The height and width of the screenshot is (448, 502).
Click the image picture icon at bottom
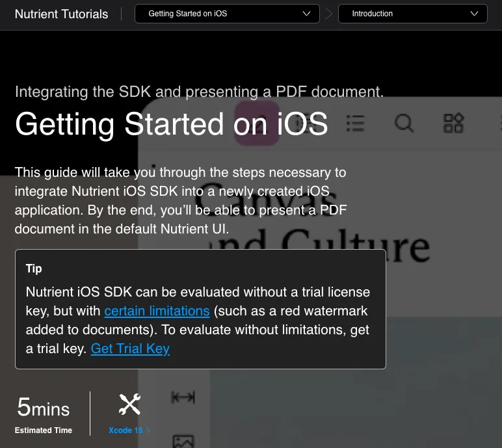183,442
